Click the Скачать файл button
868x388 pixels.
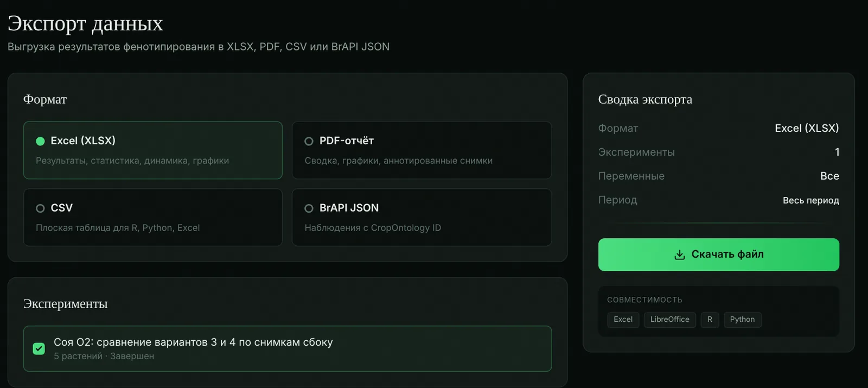click(718, 255)
